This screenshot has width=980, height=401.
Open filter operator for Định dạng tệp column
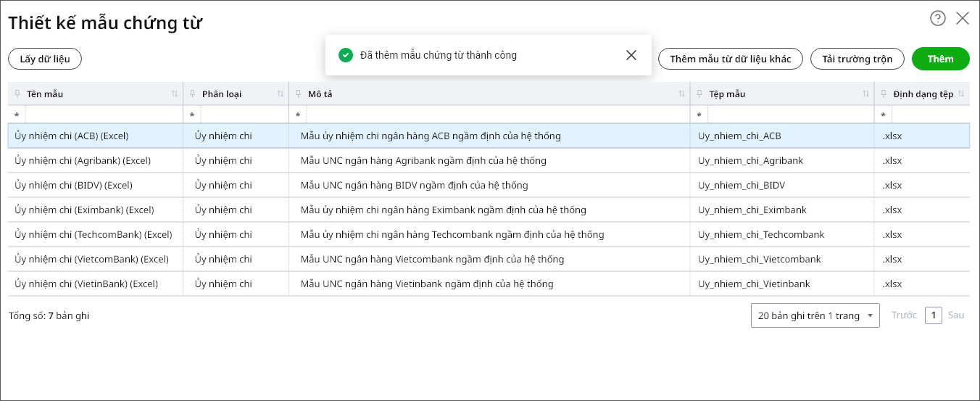coord(884,115)
